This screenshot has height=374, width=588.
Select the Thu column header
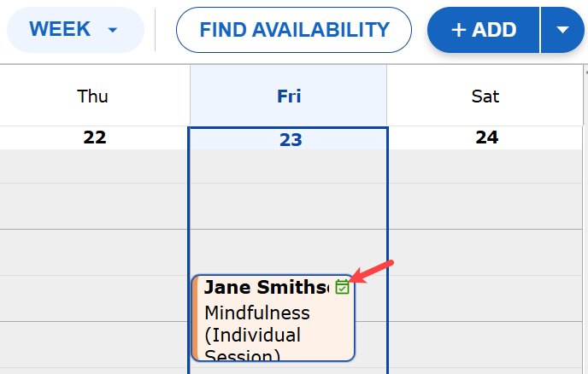point(93,96)
